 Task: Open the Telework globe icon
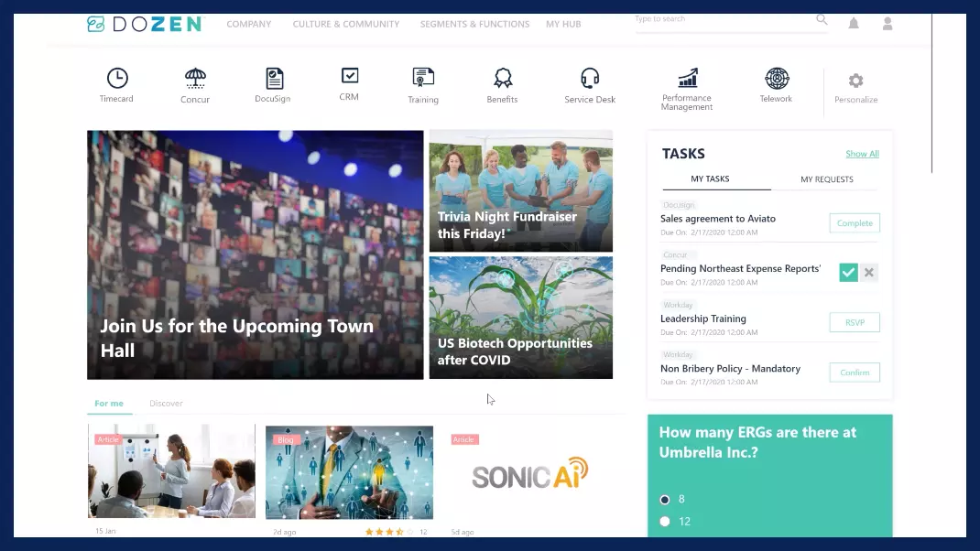(x=776, y=79)
